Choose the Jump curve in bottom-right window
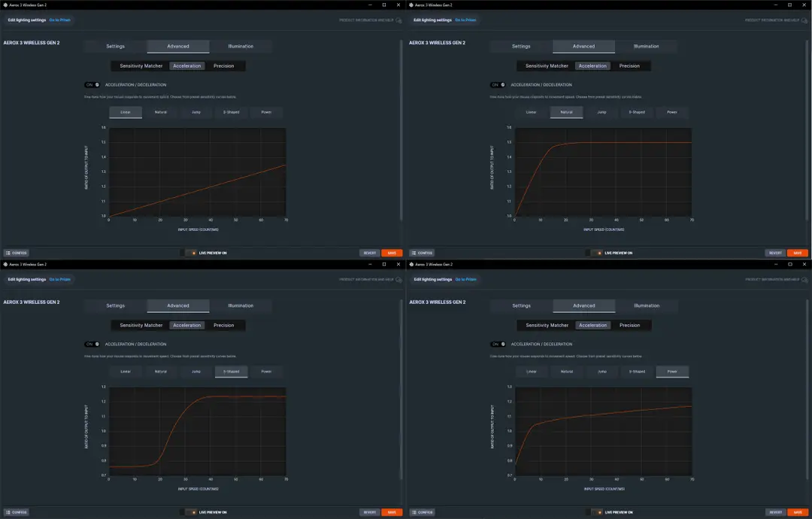The height and width of the screenshot is (519, 812). click(601, 372)
